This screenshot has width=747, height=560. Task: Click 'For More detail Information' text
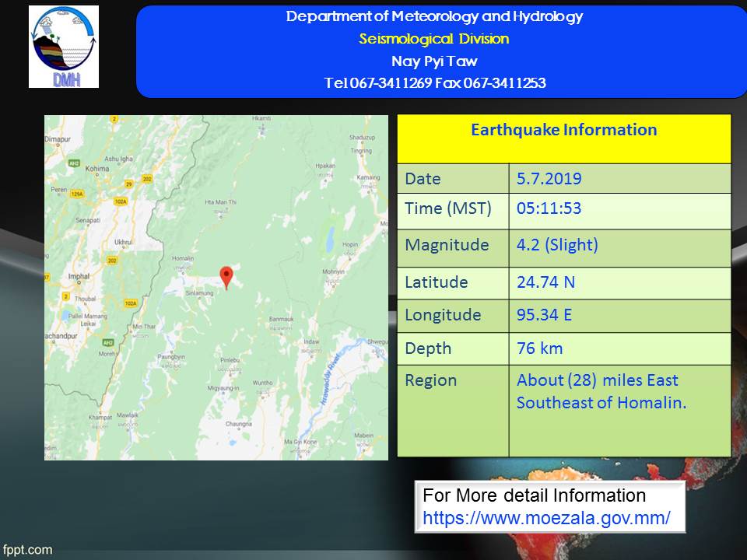click(534, 495)
